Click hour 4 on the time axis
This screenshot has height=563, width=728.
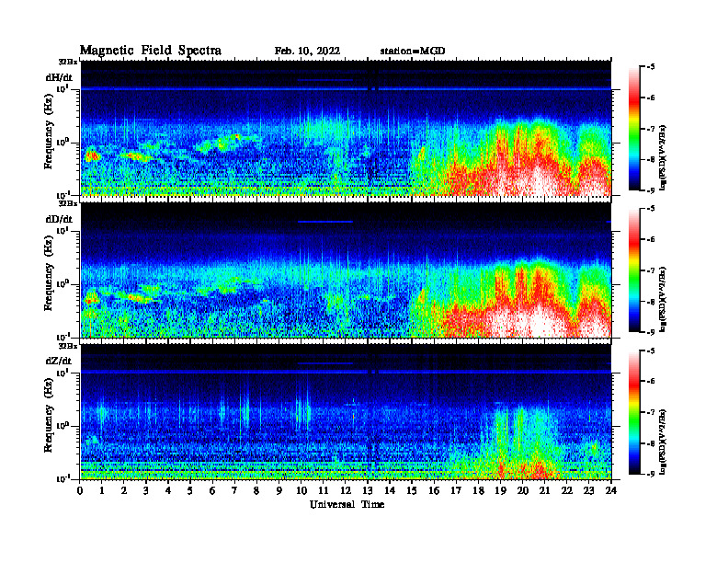point(168,490)
